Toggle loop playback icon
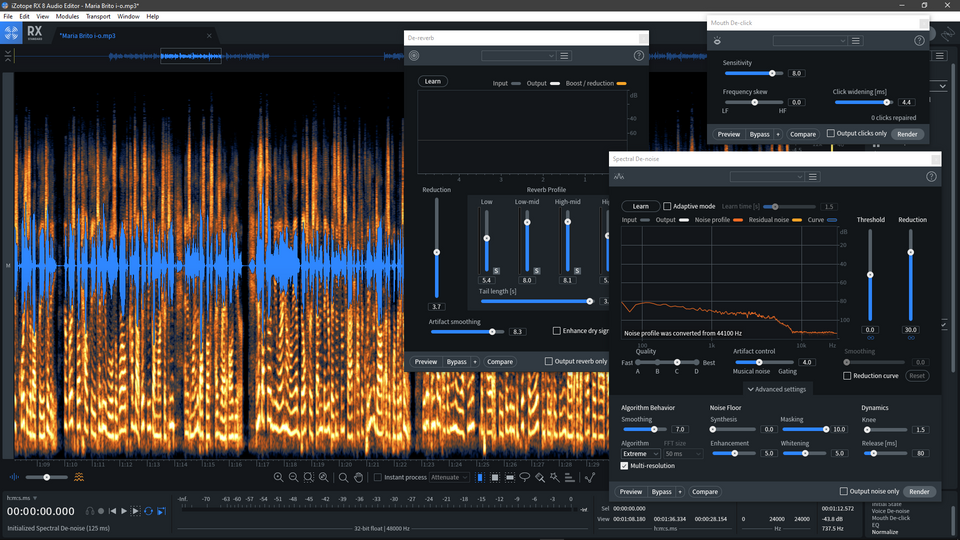Viewport: 960px width, 540px height. coord(148,511)
